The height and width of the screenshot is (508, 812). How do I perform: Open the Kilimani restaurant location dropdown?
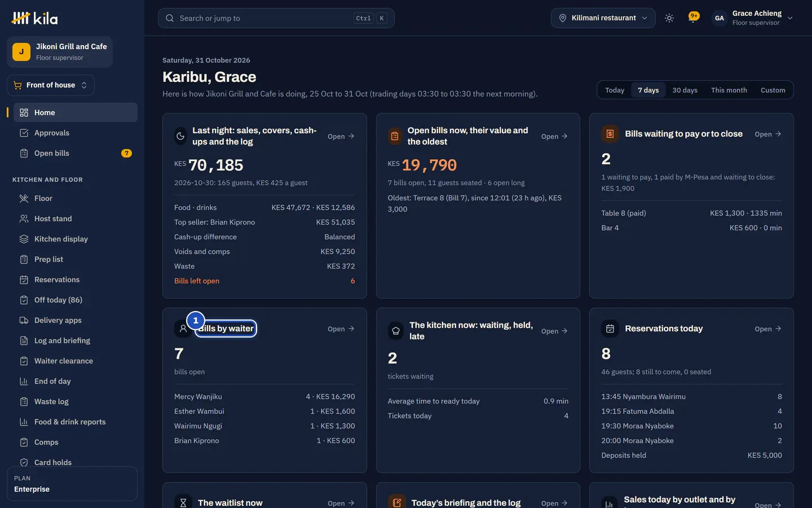coord(603,18)
